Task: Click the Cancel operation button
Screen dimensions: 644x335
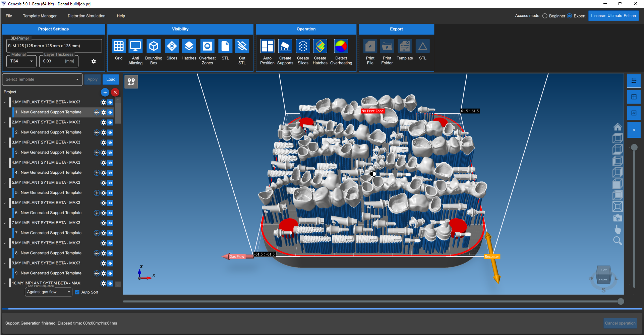Action: (x=620, y=323)
